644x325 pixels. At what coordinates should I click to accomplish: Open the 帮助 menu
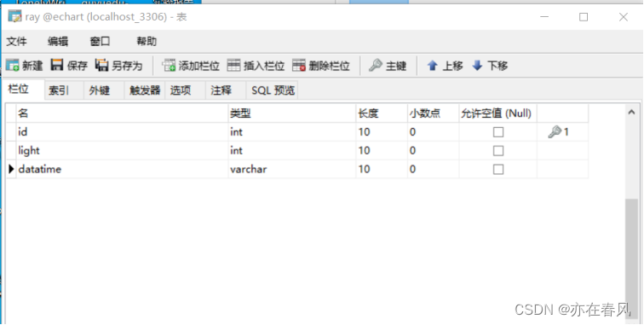[147, 41]
